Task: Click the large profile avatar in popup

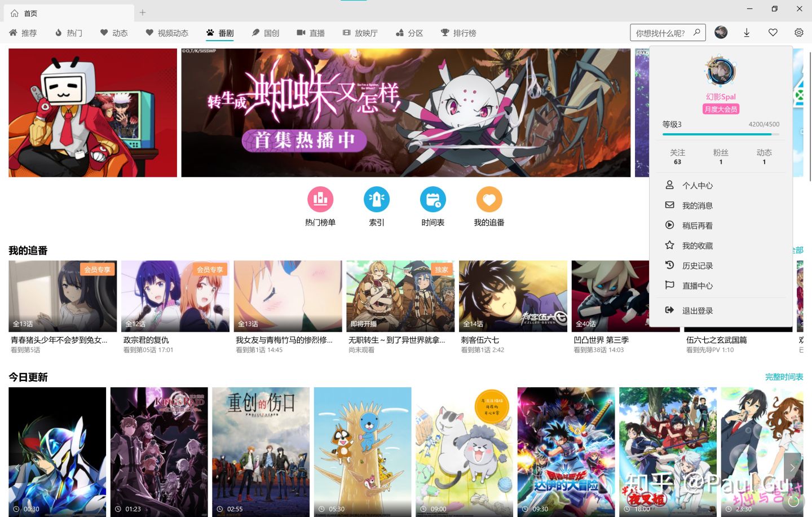Action: 721,72
